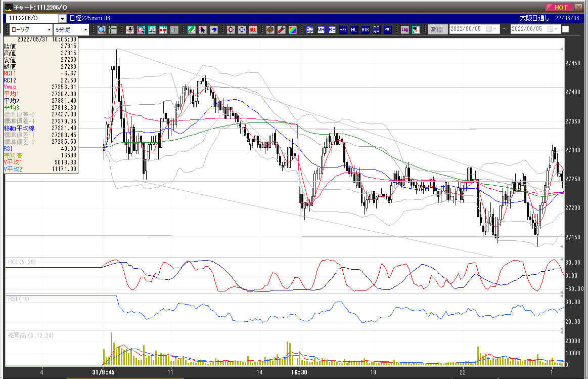This screenshot has width=588, height=379.
Task: Click the 22 hour time axis label
Action: (x=463, y=372)
